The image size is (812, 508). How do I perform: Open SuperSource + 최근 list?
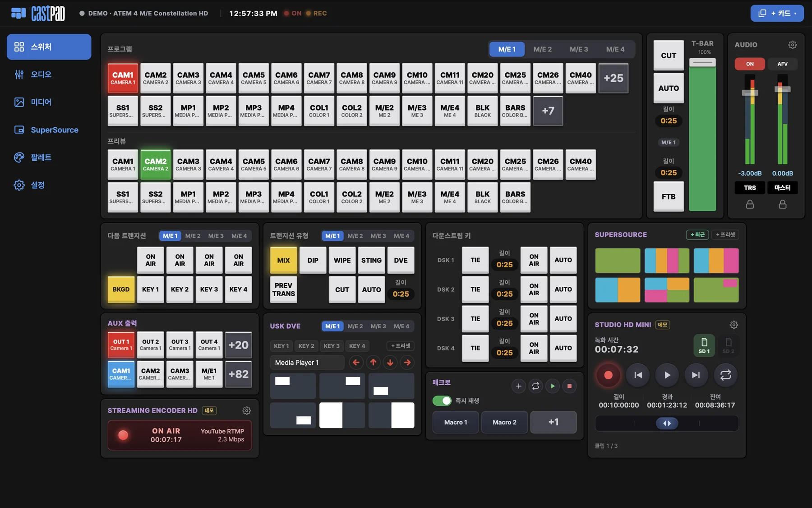tap(697, 235)
